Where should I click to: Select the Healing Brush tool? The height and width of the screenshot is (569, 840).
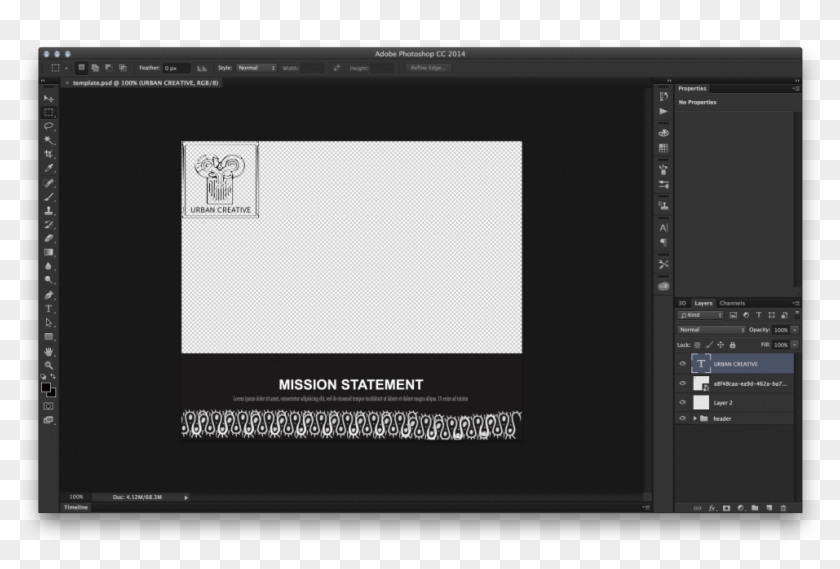[49, 183]
